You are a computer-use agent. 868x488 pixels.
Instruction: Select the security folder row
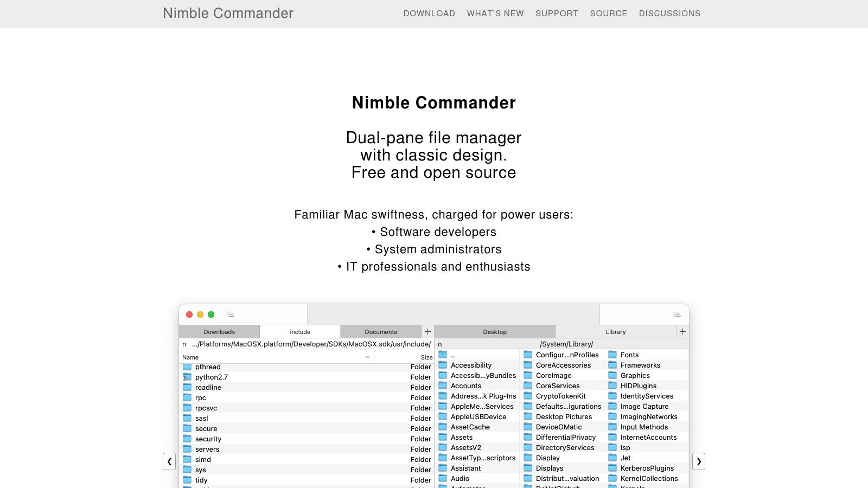208,439
